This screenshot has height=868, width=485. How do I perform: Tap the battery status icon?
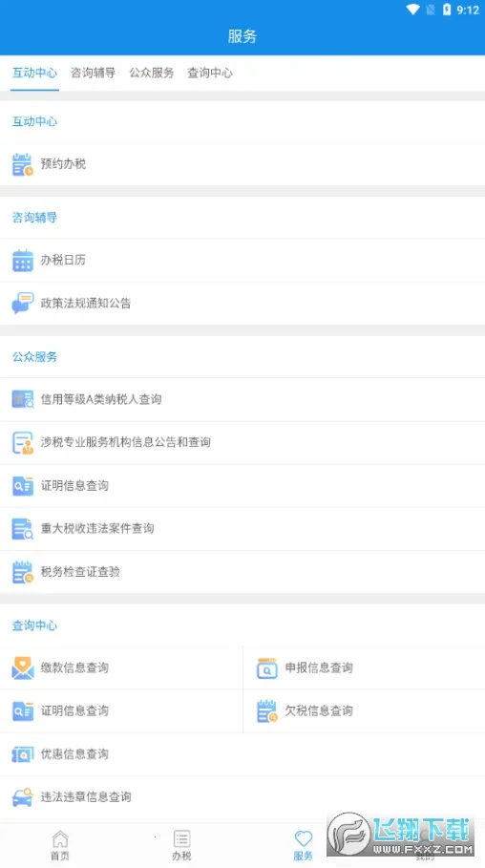pos(447,10)
